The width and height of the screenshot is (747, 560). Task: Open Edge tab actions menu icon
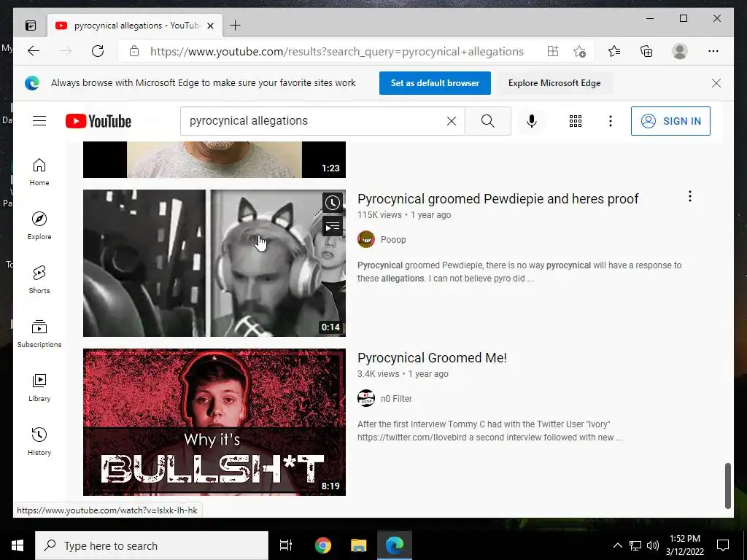31,26
